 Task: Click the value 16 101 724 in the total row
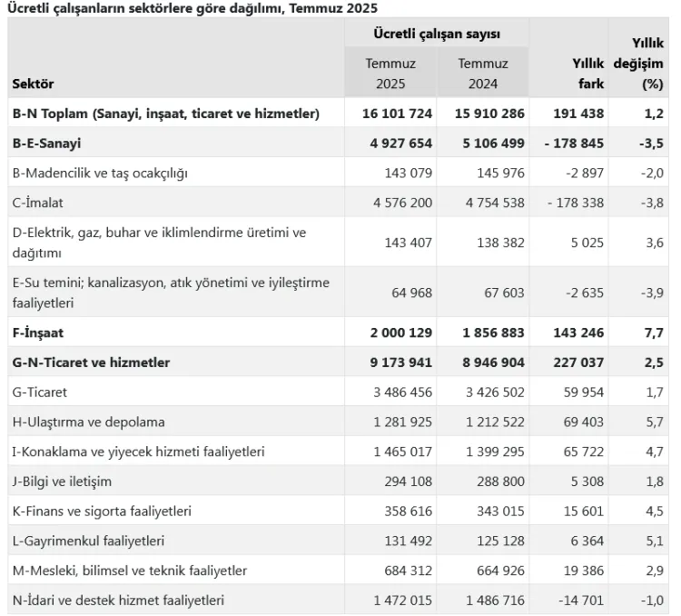397,114
